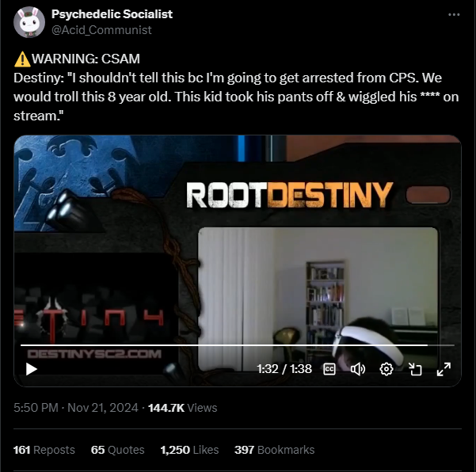Expand video to fullscreen
476x472 pixels.
point(444,369)
